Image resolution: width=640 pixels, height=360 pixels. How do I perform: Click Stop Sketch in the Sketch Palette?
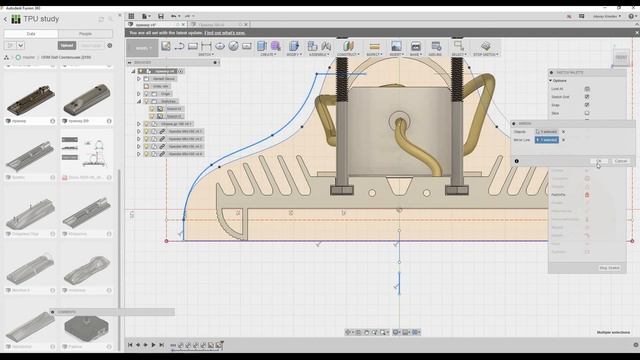coord(609,268)
